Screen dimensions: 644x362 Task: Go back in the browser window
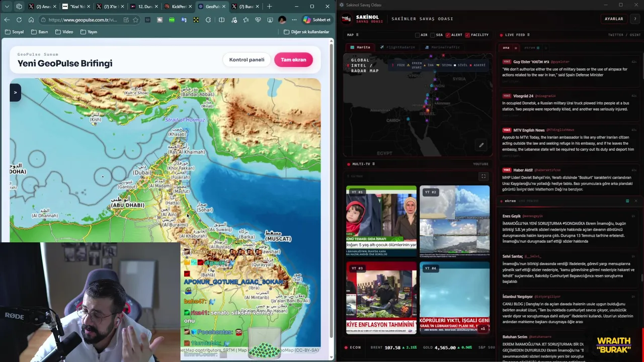click(x=7, y=20)
